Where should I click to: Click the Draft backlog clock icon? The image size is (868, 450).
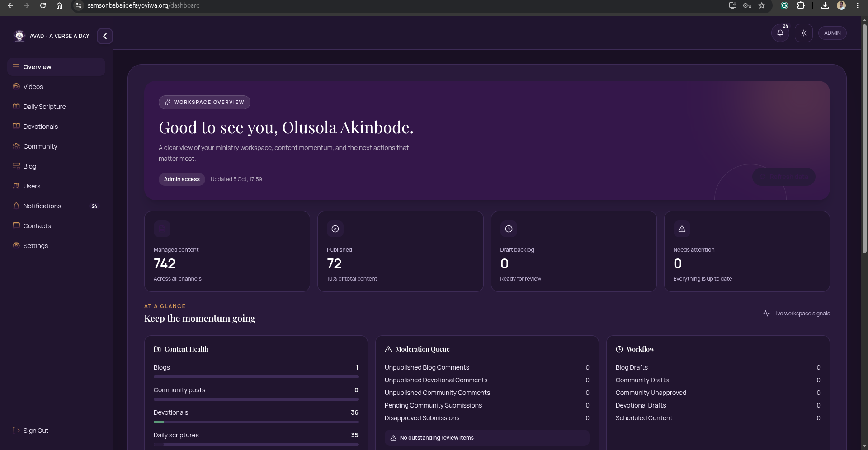point(509,229)
